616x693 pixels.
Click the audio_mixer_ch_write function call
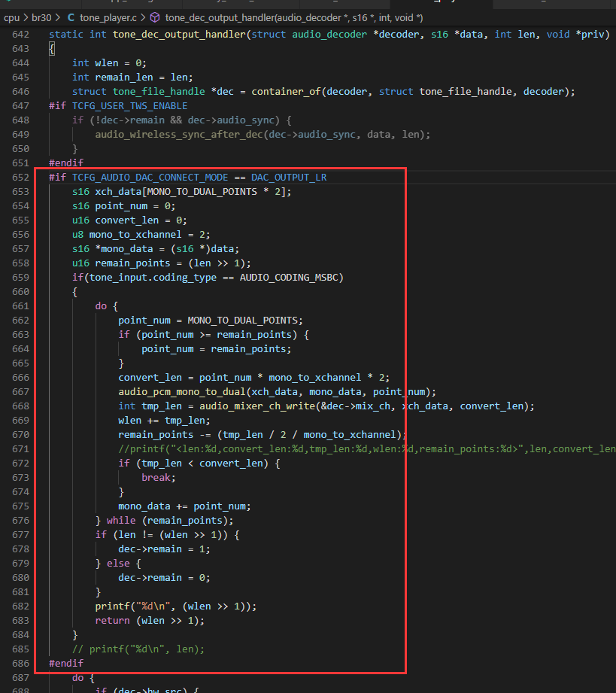point(257,406)
